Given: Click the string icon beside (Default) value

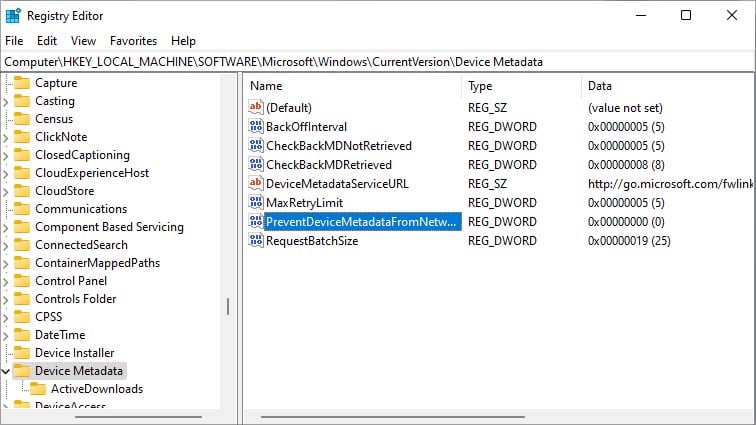Looking at the screenshot, I should [255, 107].
